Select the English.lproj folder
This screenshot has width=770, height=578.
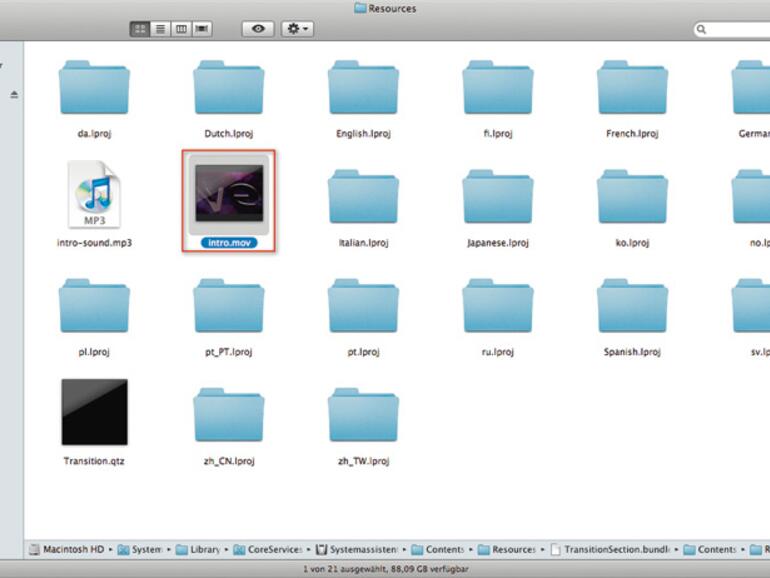(x=363, y=87)
